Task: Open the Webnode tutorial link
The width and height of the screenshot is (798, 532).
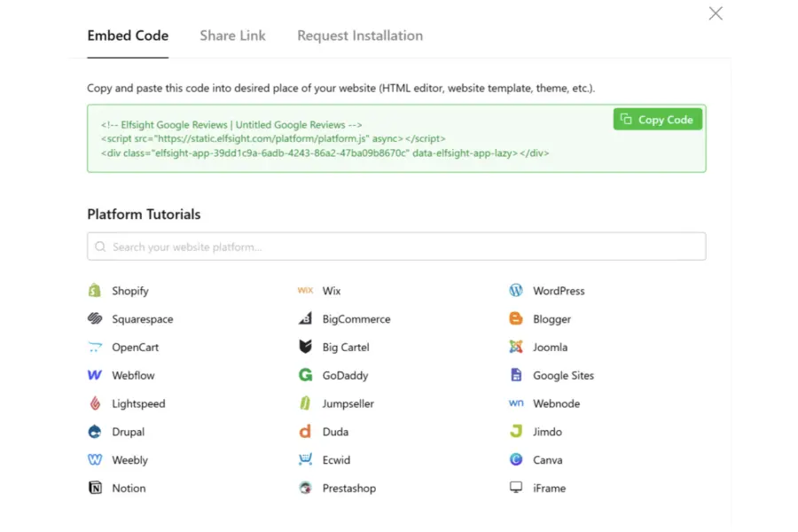Action: pos(556,403)
